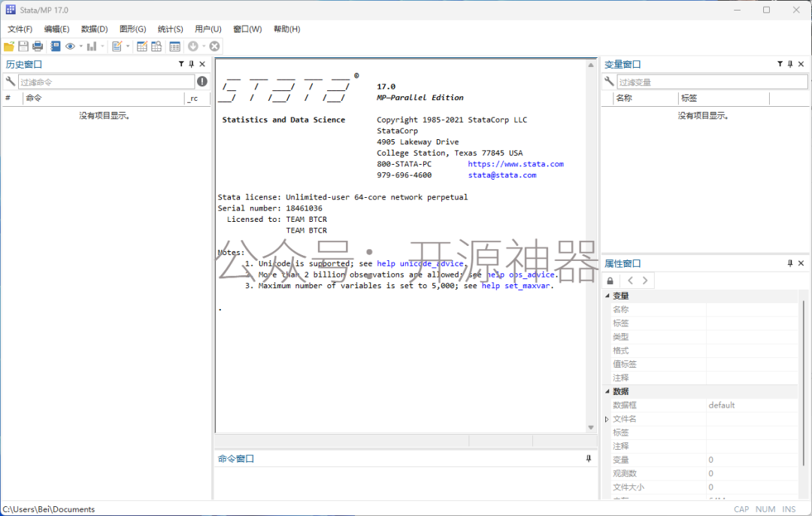
Task: Click the 观测数 row in Properties
Action: coord(704,474)
